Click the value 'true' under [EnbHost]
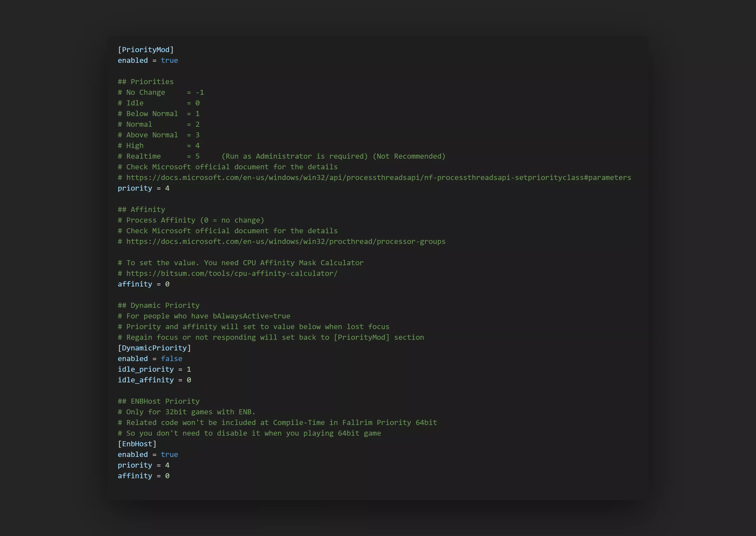This screenshot has width=756, height=536. click(x=169, y=454)
